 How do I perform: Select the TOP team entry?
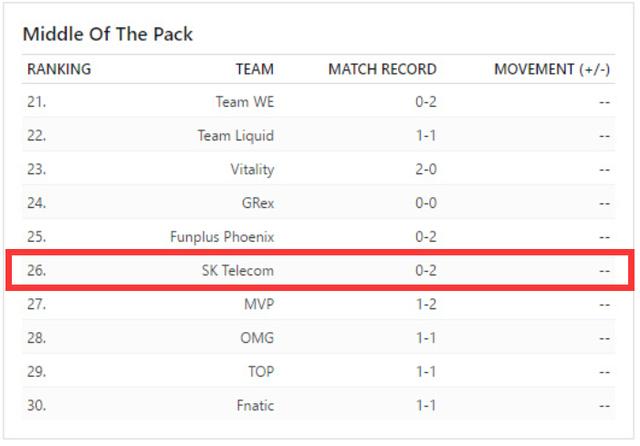tap(259, 372)
